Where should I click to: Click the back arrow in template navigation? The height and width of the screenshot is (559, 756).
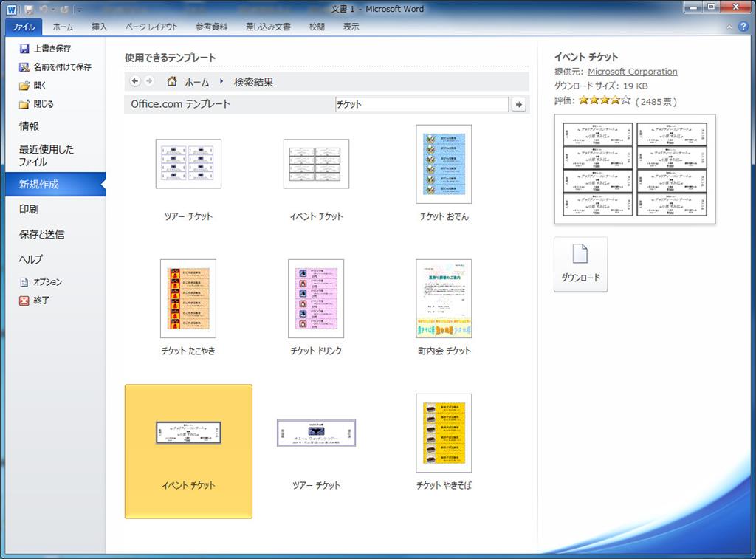[135, 81]
